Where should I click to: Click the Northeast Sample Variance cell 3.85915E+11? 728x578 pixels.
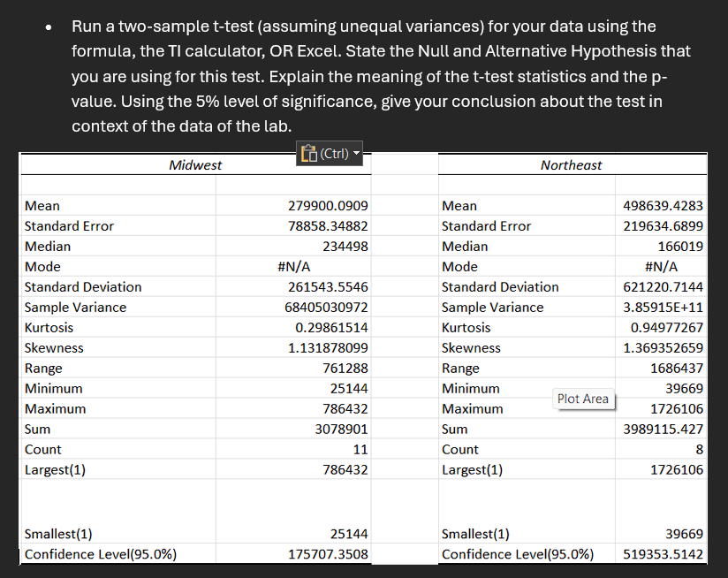pos(667,307)
